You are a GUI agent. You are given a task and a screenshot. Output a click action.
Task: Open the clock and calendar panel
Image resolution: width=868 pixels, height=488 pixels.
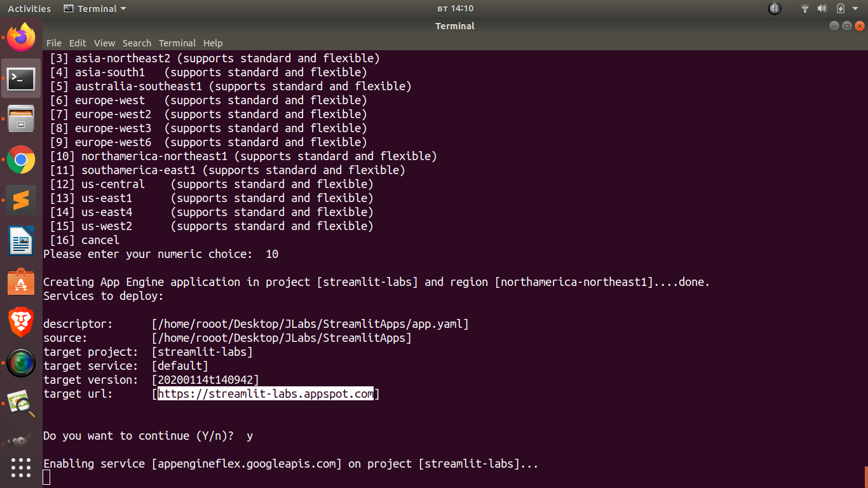coord(456,9)
